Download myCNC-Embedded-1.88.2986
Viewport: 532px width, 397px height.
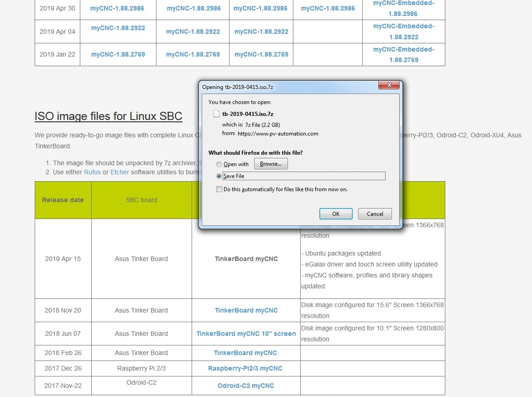[x=404, y=8]
